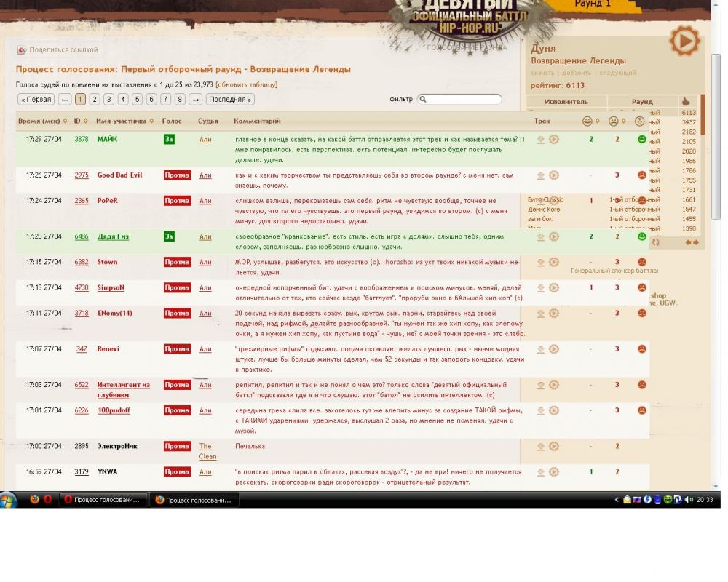Image resolution: width=728 pixels, height=582 pixels.
Task: Switch to Opera taskbar window
Action: click(x=103, y=500)
